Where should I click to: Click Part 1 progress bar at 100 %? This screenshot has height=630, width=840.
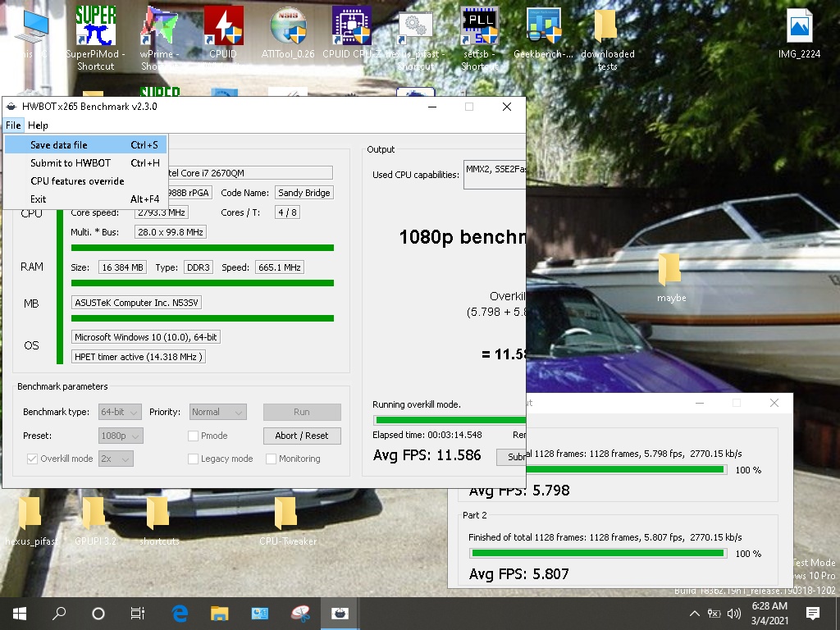(x=626, y=470)
